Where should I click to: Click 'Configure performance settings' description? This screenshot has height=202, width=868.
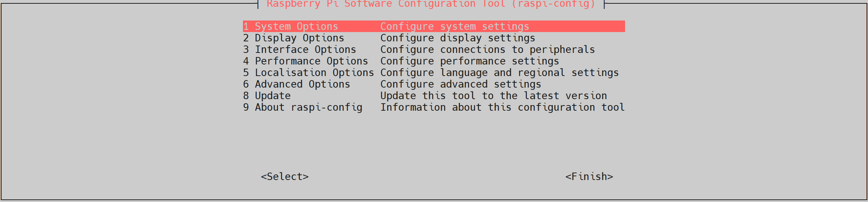click(x=469, y=61)
